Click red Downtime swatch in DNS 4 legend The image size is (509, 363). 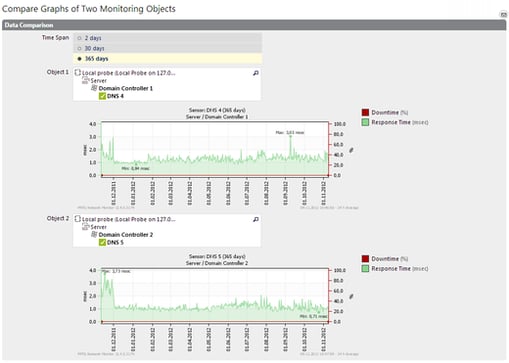pos(365,112)
